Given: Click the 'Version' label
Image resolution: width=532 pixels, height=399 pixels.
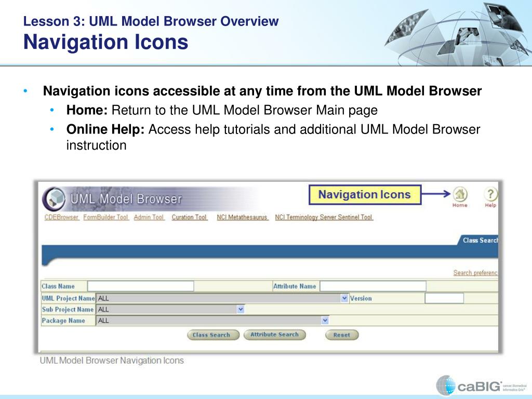Looking at the screenshot, I should 361,298.
